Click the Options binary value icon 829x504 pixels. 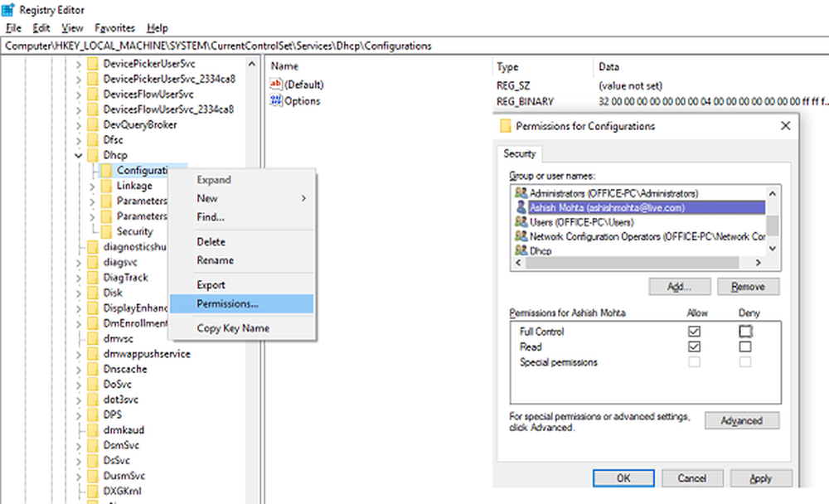coord(277,101)
